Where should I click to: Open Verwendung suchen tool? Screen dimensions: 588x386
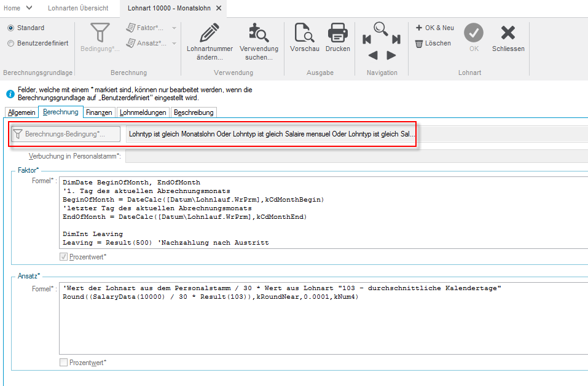(x=259, y=33)
